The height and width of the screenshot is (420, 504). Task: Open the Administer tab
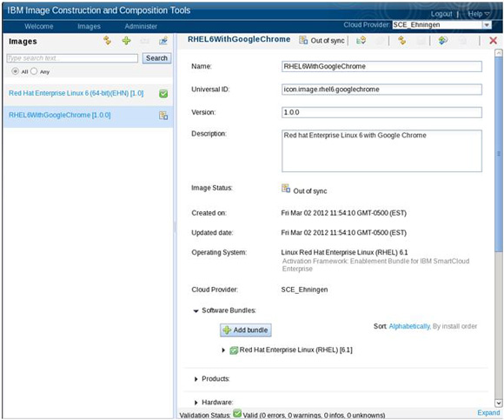(x=141, y=26)
